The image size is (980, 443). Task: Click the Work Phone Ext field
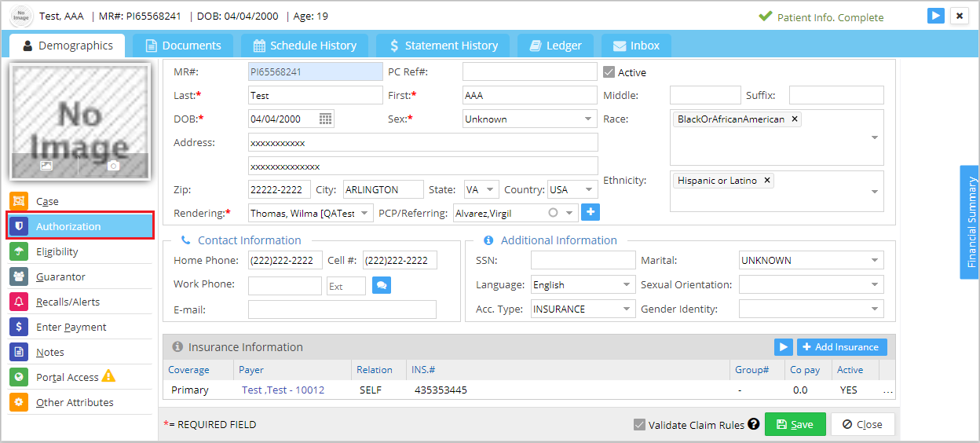(x=346, y=286)
